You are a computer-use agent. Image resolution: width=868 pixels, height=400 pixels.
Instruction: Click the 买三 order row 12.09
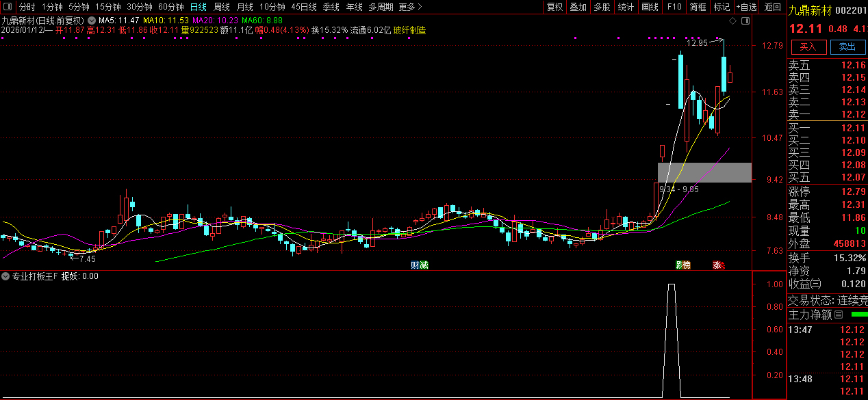click(827, 153)
